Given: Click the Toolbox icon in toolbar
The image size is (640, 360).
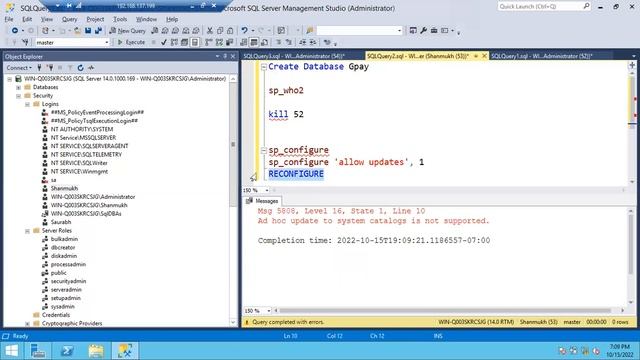Looking at the screenshot, I should (x=434, y=31).
